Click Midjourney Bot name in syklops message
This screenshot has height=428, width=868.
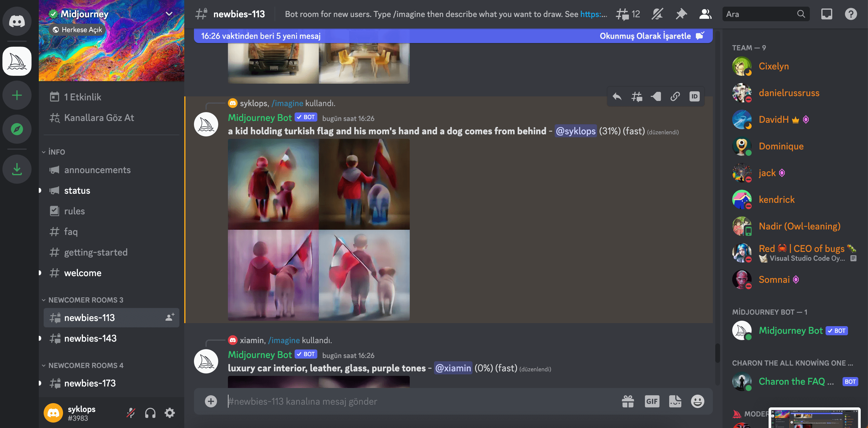(259, 118)
